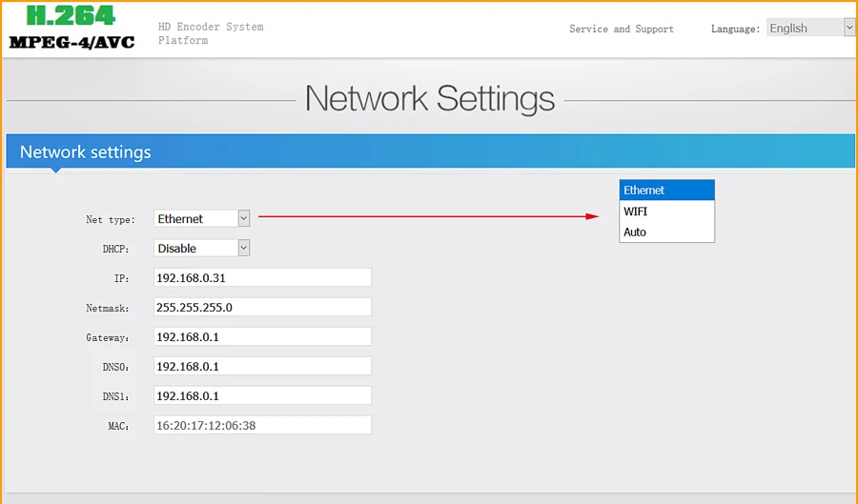This screenshot has height=504, width=858.
Task: Click the Gateway address field
Action: pos(263,336)
